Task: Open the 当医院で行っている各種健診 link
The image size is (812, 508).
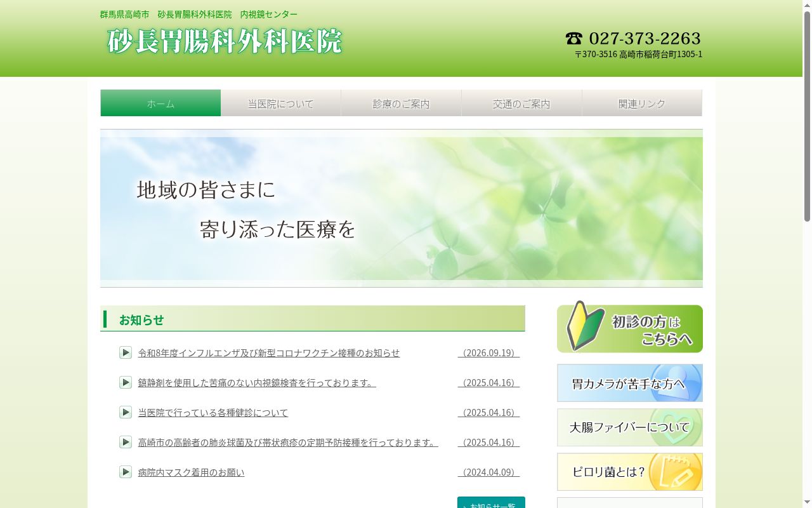Action: pyautogui.click(x=213, y=413)
